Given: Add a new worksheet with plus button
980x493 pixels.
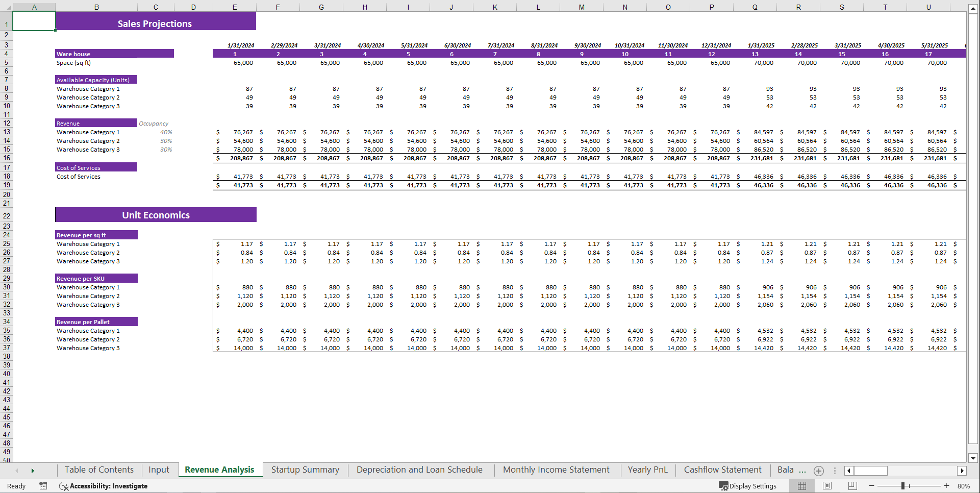Looking at the screenshot, I should (x=819, y=471).
